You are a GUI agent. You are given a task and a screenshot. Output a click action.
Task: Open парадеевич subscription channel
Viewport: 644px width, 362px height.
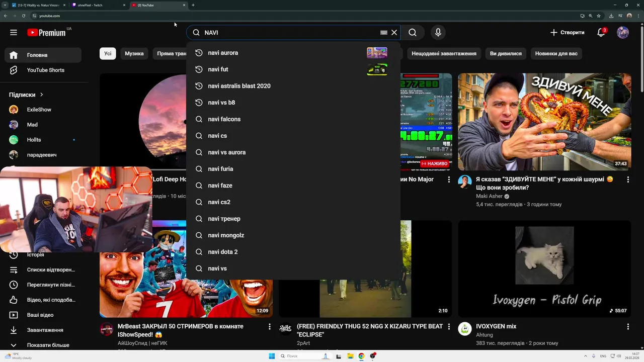pyautogui.click(x=43, y=155)
